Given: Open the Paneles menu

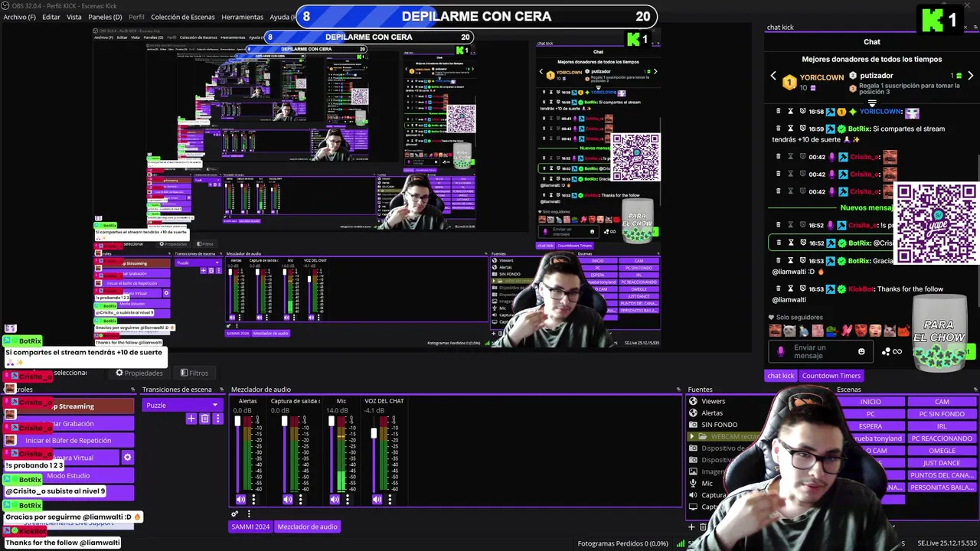Looking at the screenshot, I should click(x=105, y=17).
